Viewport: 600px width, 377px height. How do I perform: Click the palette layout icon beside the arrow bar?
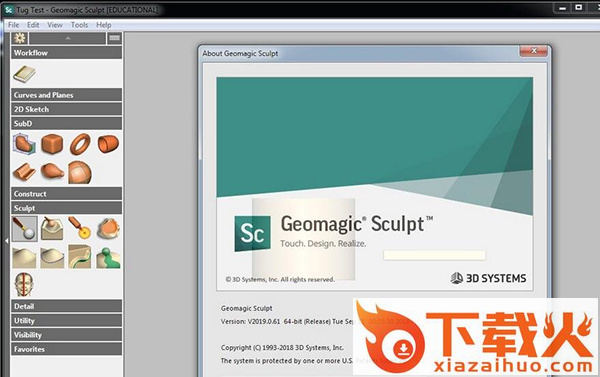(x=114, y=38)
